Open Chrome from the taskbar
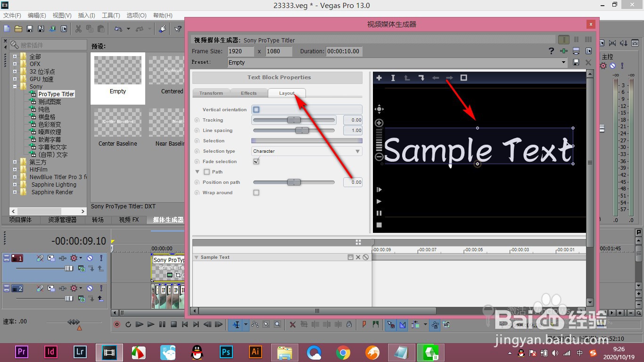The height and width of the screenshot is (362, 644). point(343,352)
